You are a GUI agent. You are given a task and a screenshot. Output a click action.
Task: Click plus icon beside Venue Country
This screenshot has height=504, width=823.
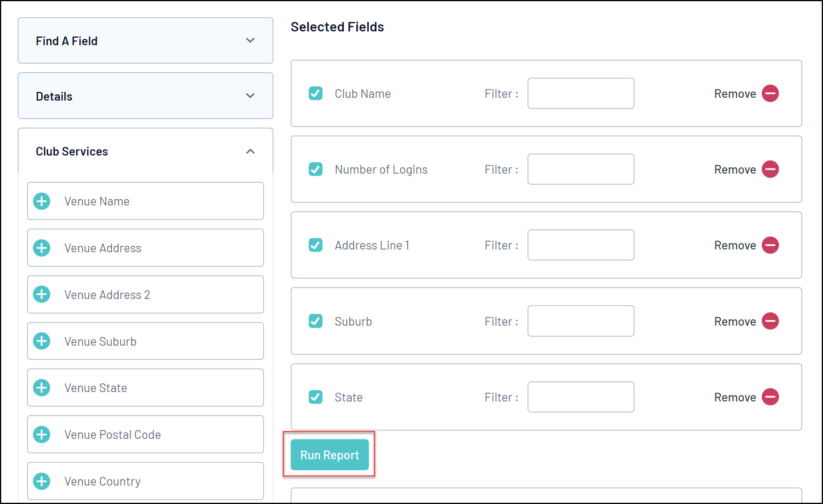pos(42,481)
